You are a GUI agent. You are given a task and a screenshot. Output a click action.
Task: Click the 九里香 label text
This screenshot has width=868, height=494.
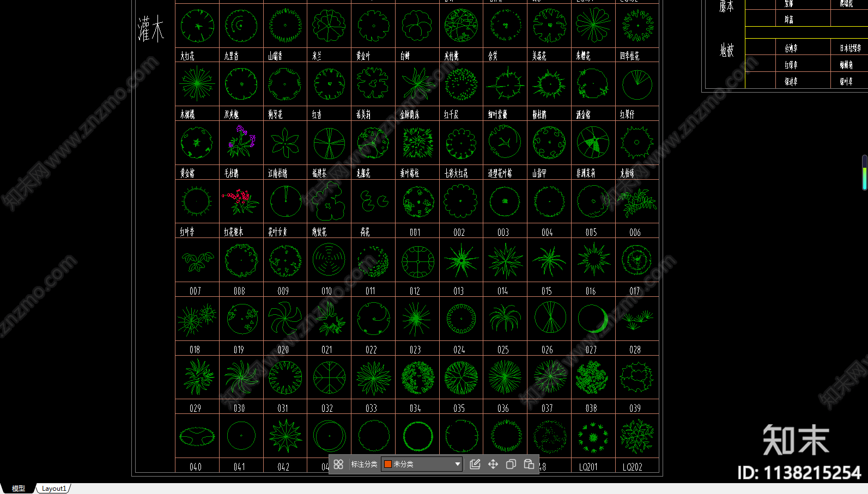coord(231,56)
